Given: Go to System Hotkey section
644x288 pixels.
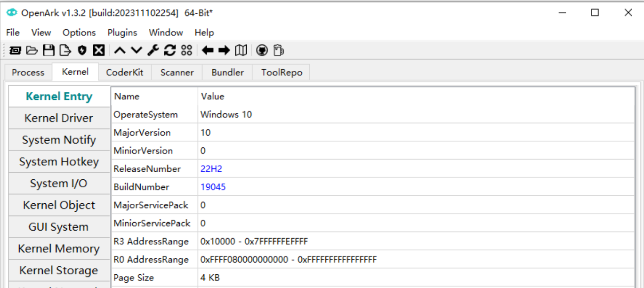Looking at the screenshot, I should [x=59, y=162].
